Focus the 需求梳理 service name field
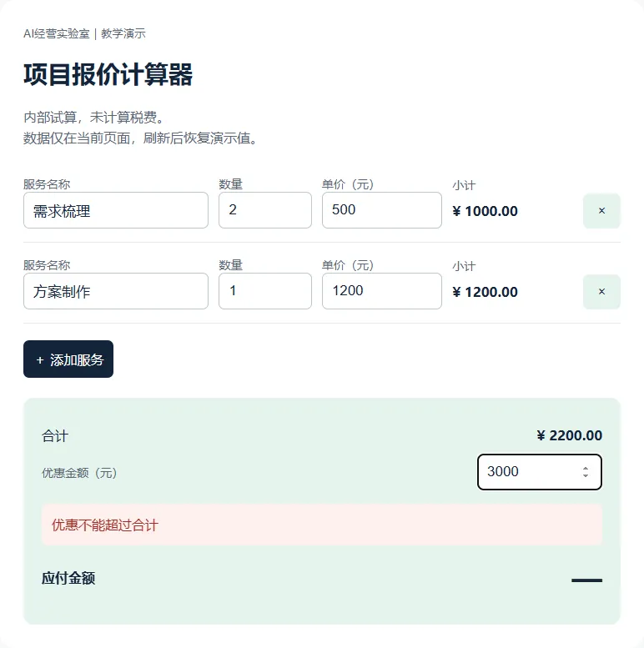Image resolution: width=644 pixels, height=648 pixels. (116, 210)
